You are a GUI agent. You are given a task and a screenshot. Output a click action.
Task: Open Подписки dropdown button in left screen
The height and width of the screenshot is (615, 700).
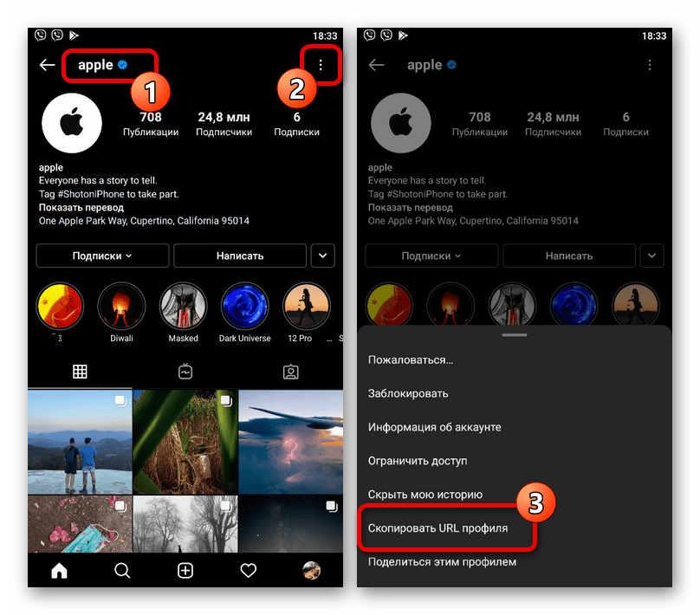pyautogui.click(x=102, y=256)
